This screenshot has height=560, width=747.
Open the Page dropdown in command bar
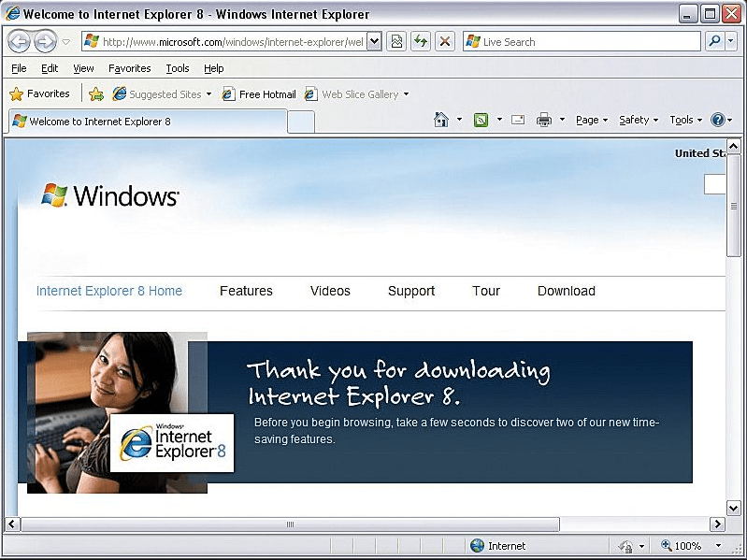tap(592, 120)
